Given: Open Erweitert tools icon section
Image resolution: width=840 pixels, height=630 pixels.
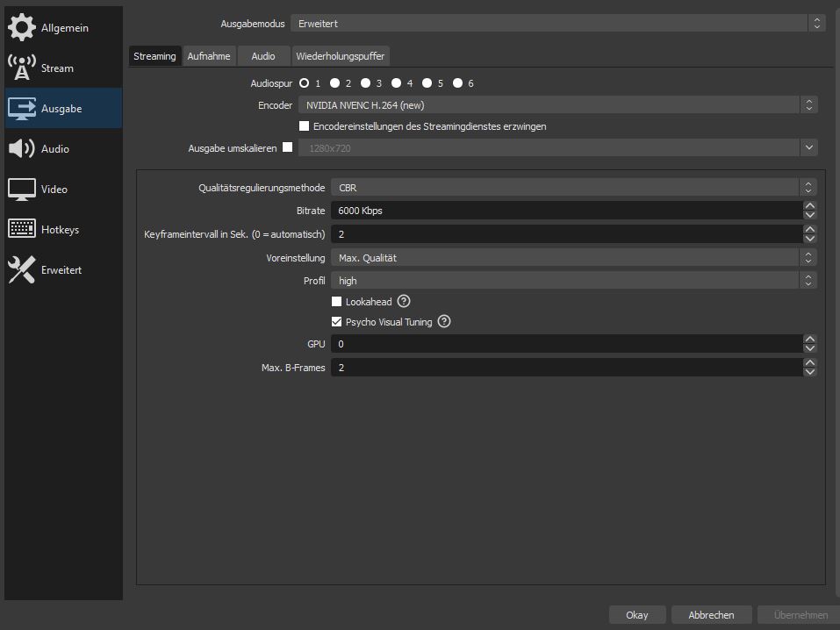Looking at the screenshot, I should pyautogui.click(x=22, y=270).
